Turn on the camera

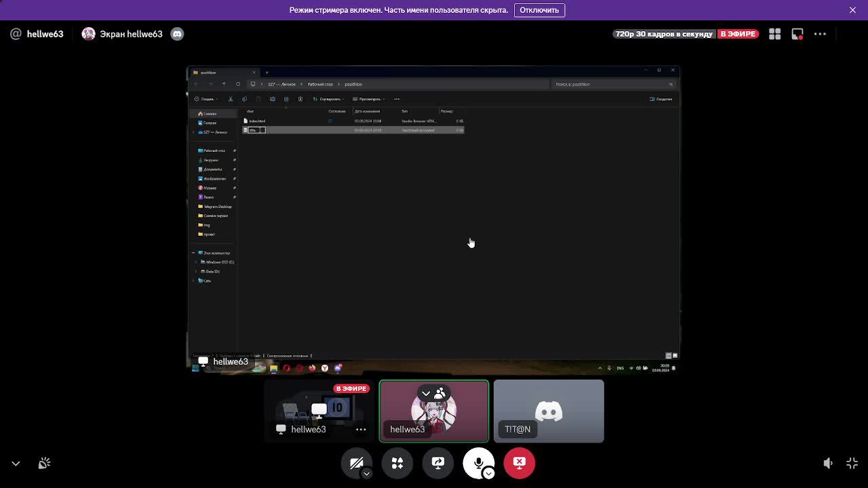pyautogui.click(x=356, y=462)
